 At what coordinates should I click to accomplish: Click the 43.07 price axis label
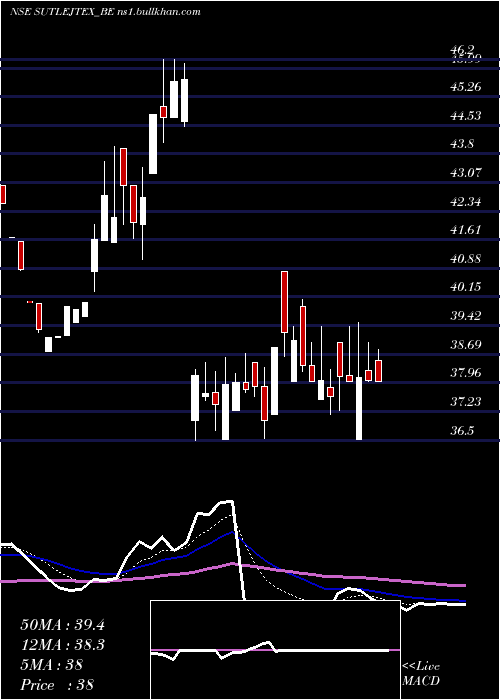(x=466, y=172)
